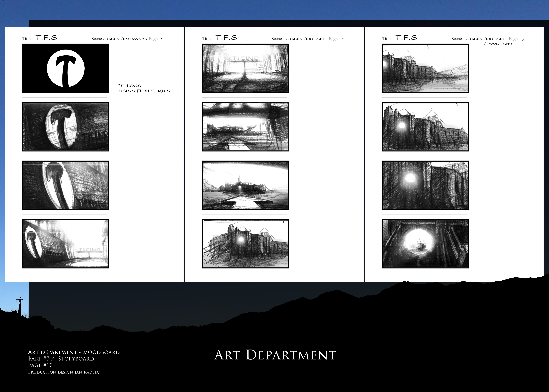
Task: Select page 7 second ship hull frame
Action: pyautogui.click(x=425, y=127)
